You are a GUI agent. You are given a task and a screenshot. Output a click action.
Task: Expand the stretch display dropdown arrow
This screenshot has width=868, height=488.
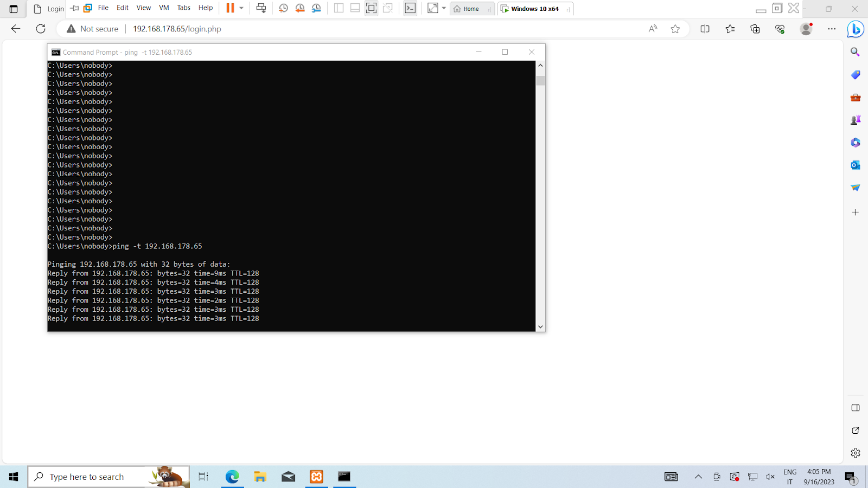click(444, 8)
